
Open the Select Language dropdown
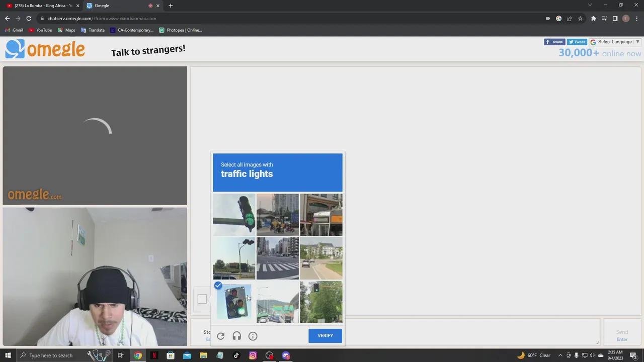(x=615, y=42)
